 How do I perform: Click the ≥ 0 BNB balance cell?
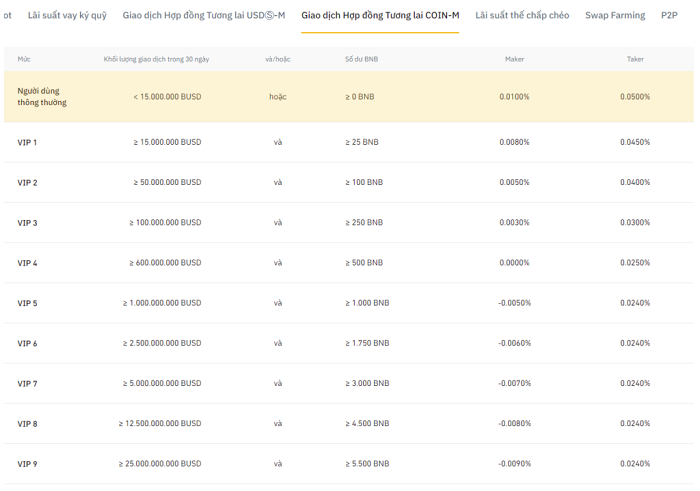(x=360, y=97)
